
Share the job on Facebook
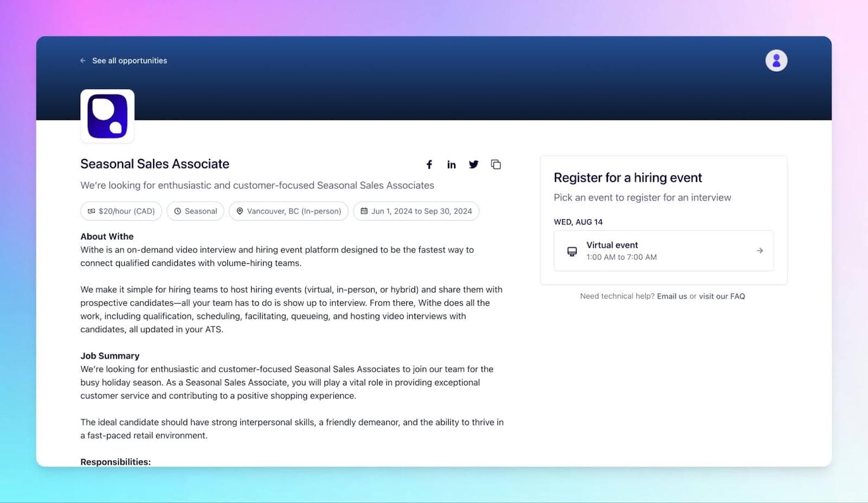429,164
